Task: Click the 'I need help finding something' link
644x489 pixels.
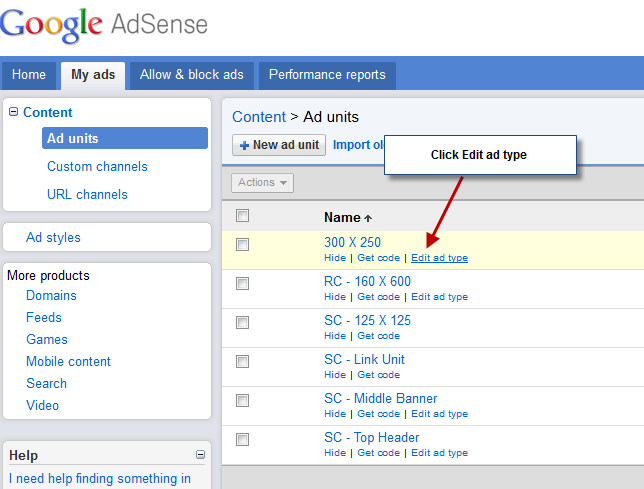Action: point(100,479)
